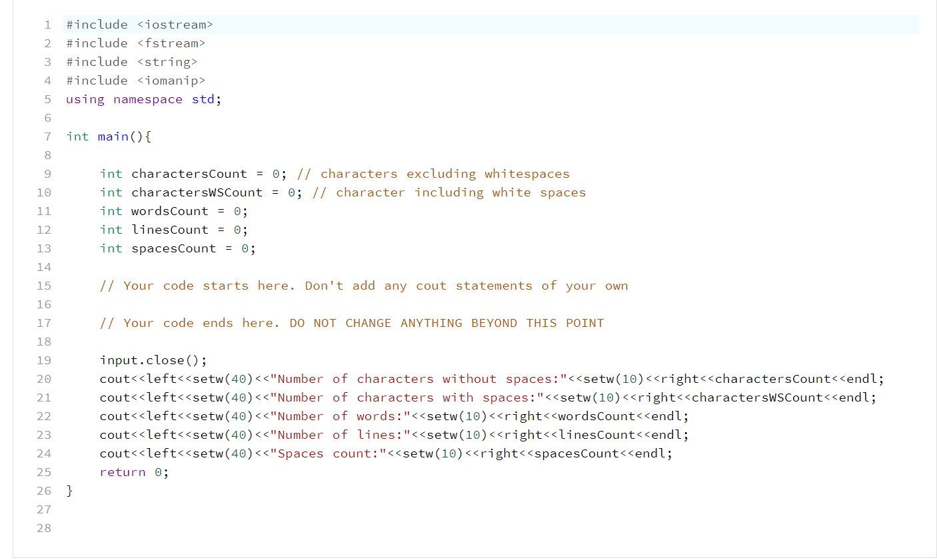The width and height of the screenshot is (937, 560).
Task: Select the highlighted #include <iostream> line
Action: (140, 24)
